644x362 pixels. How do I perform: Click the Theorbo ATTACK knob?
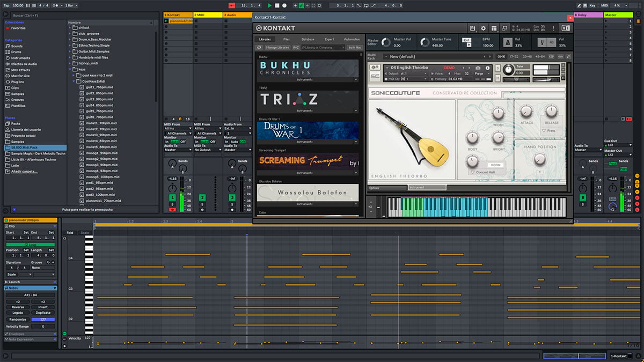[x=526, y=111]
